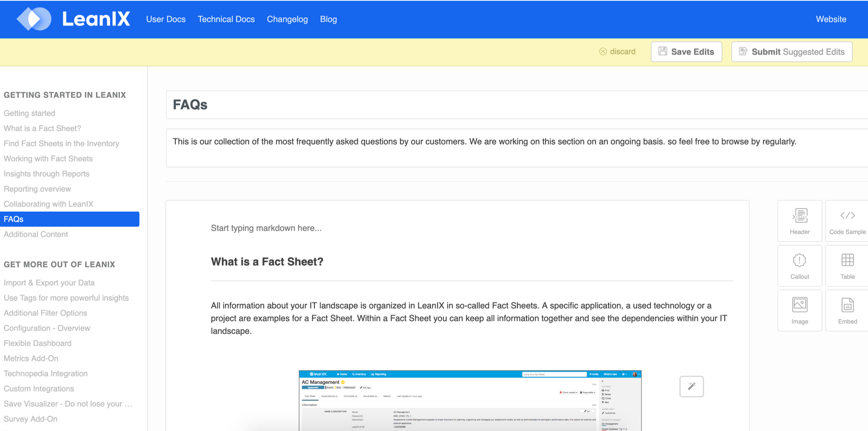This screenshot has height=431, width=868.
Task: Open Getting started sidebar page
Action: [x=30, y=113]
